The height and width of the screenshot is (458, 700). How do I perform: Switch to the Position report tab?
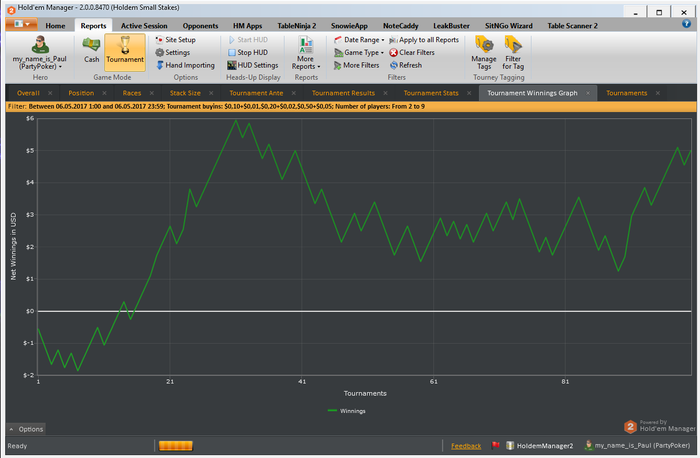81,93
